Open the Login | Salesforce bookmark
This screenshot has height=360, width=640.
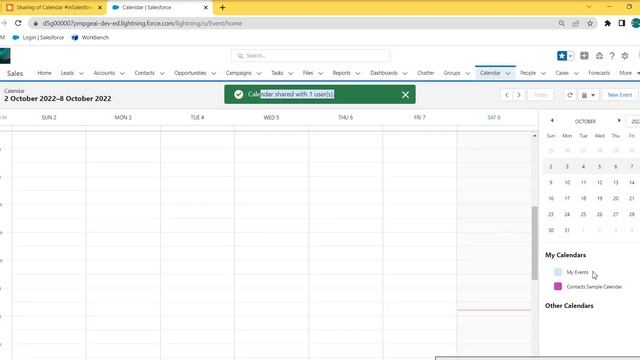coord(38,38)
